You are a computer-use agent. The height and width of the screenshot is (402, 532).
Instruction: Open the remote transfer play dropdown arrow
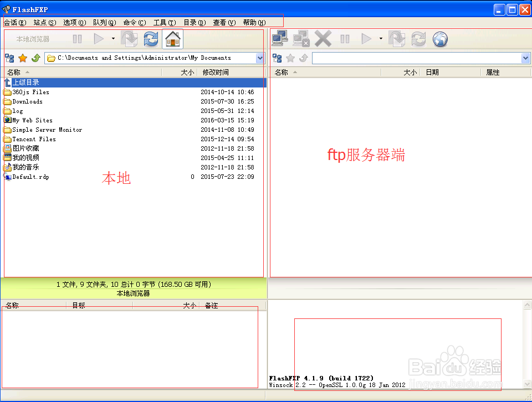[381, 39]
